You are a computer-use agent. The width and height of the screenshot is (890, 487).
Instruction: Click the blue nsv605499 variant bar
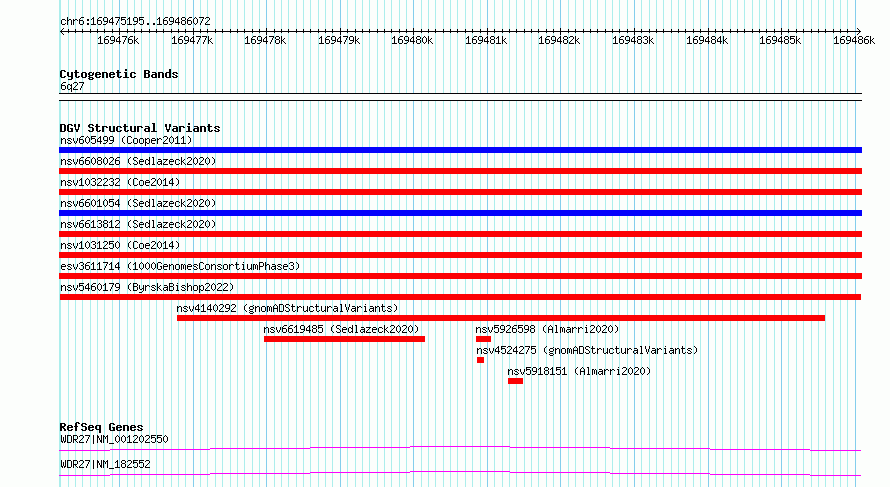point(460,150)
